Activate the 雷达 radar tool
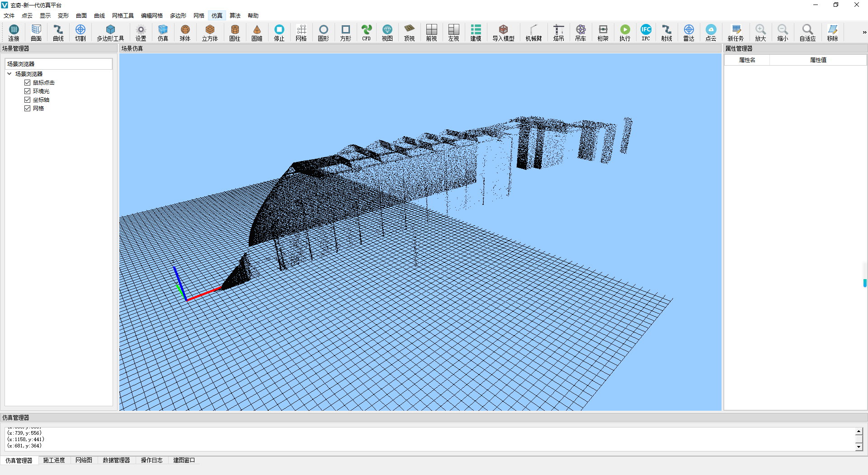Image resolution: width=868 pixels, height=475 pixels. click(689, 33)
